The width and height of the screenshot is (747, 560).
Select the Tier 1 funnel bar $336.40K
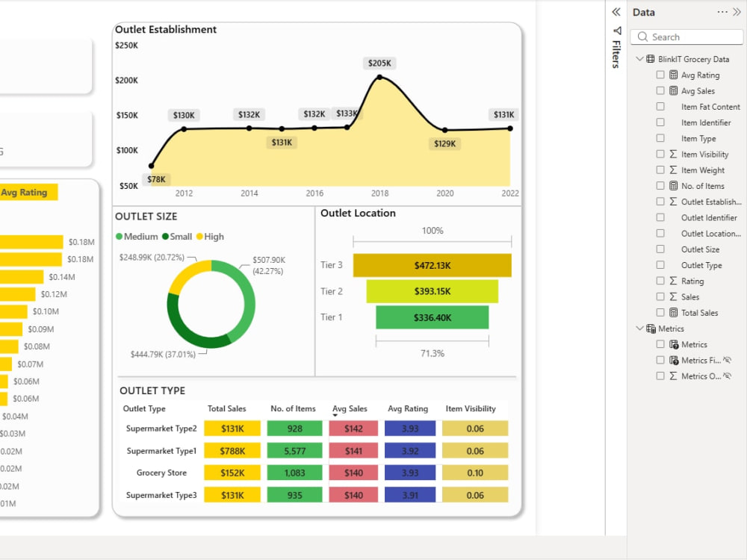click(x=432, y=317)
